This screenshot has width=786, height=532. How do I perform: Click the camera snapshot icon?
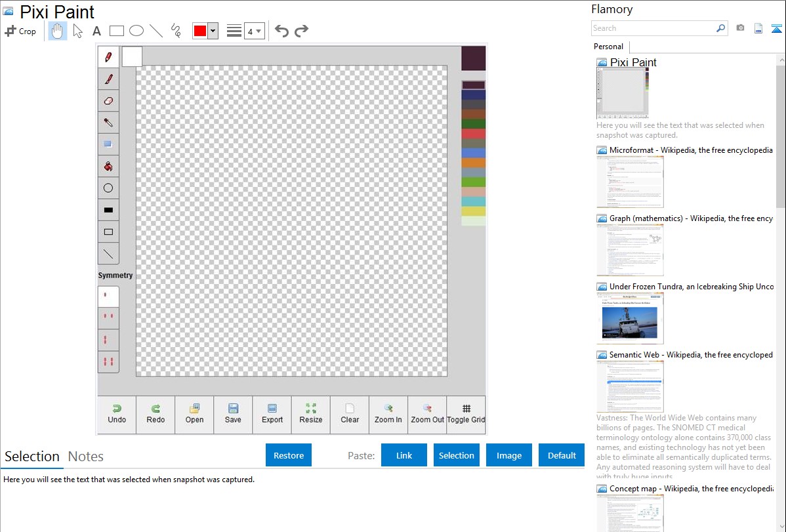click(x=740, y=28)
